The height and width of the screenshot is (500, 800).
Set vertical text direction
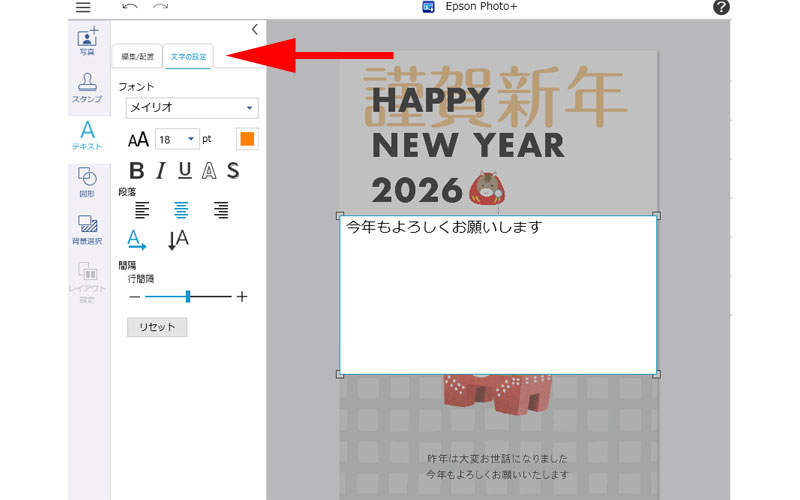(178, 239)
